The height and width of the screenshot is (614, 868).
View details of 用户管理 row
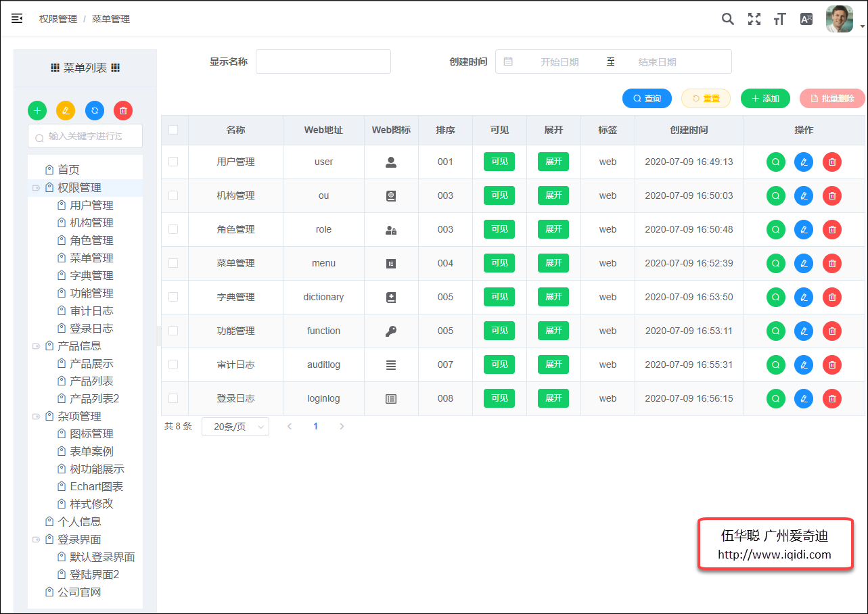click(x=775, y=162)
